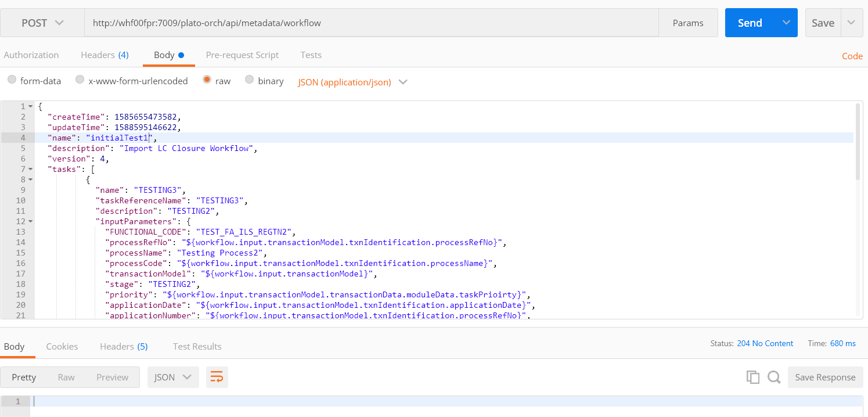The width and height of the screenshot is (868, 417).
Task: Collapse the inputParameters fold at line 12
Action: click(x=30, y=221)
